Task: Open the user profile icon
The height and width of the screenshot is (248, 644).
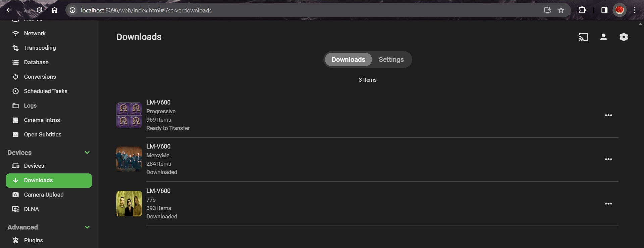Action: [603, 37]
